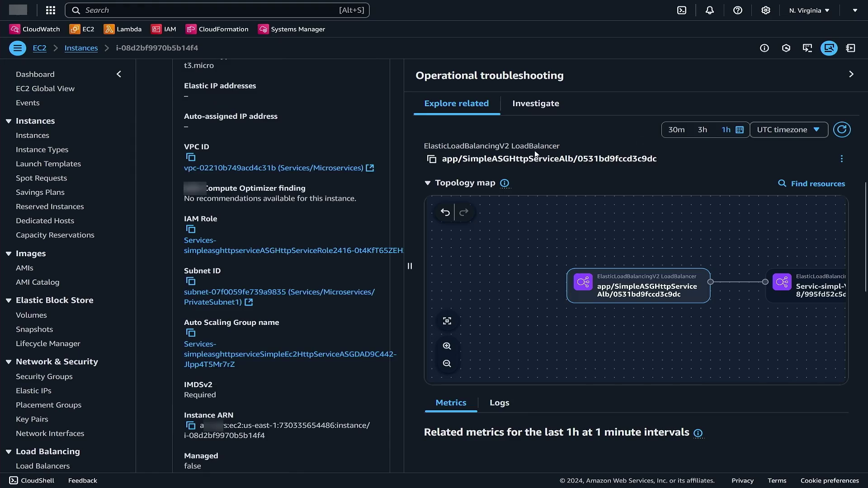
Task: Open the load balancer three-dot actions menu
Action: coord(842,159)
